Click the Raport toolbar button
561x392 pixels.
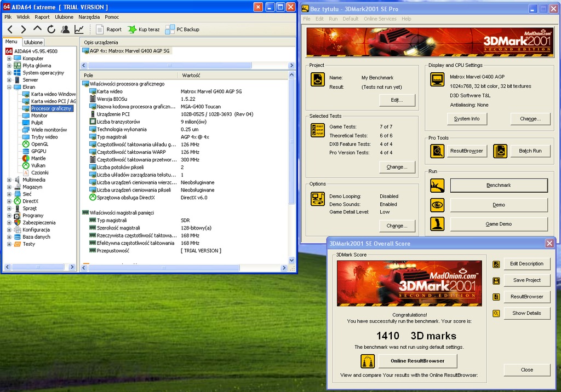coord(109,30)
